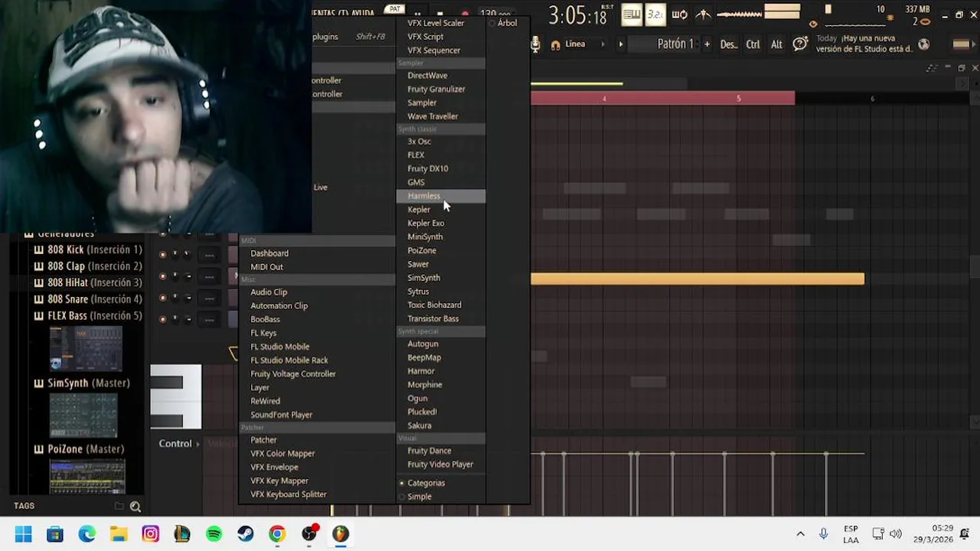Open the Windows Start menu
The image size is (980, 551).
[x=23, y=534]
